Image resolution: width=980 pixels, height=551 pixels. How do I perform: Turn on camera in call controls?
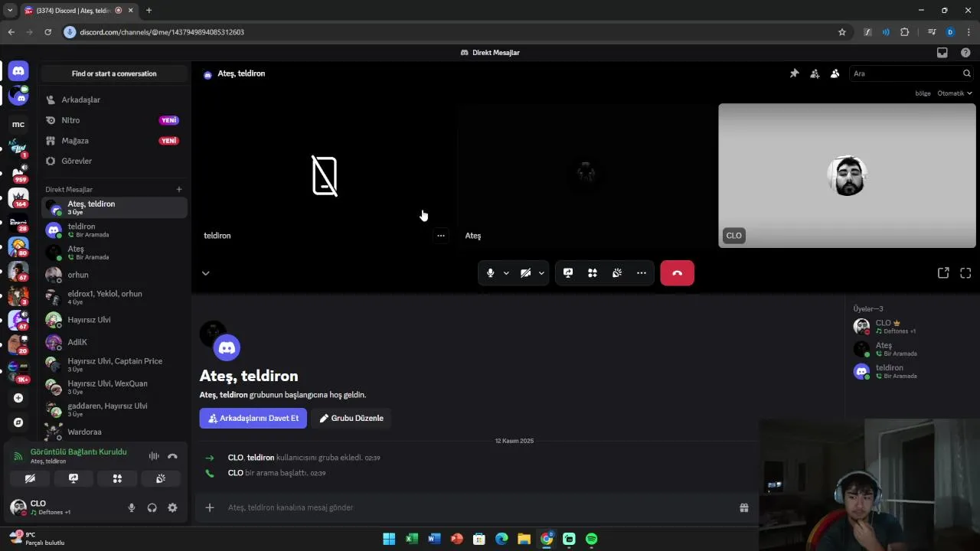(525, 273)
